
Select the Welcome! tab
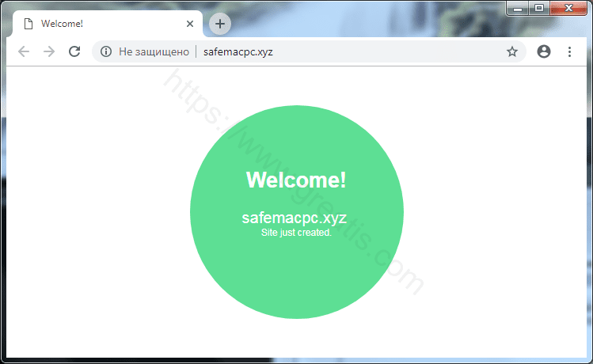click(108, 24)
